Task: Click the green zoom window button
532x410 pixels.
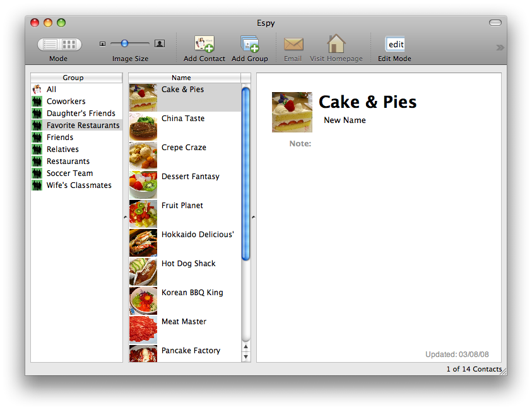Action: click(x=61, y=23)
